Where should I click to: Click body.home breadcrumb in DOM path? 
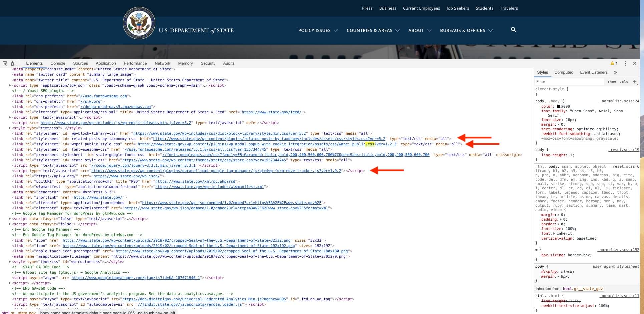(107, 313)
